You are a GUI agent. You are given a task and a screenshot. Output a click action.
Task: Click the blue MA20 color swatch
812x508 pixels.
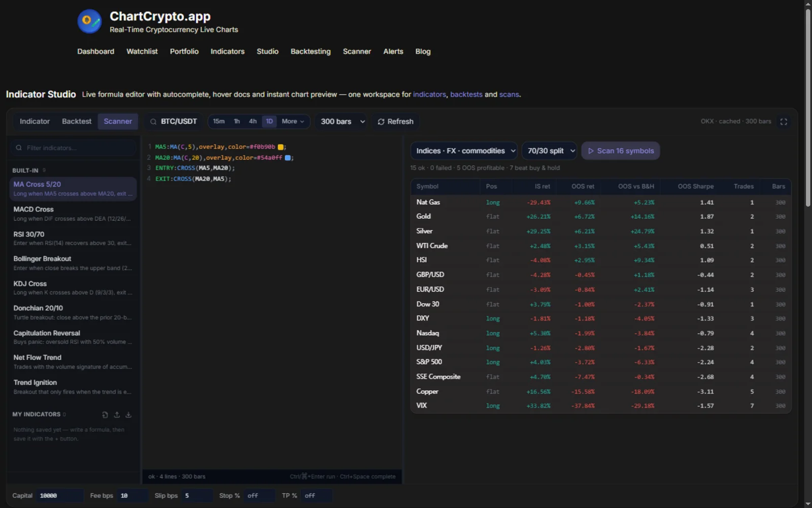pos(288,158)
